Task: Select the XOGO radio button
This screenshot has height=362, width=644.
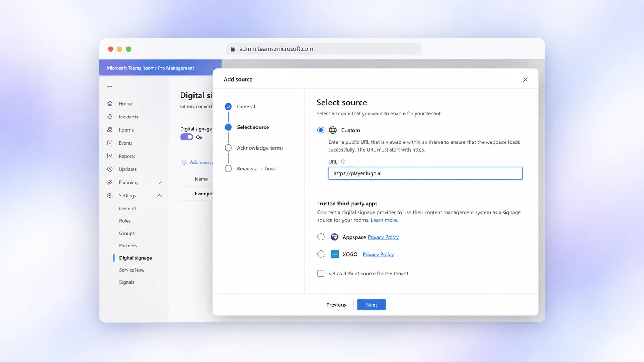Action: (321, 254)
